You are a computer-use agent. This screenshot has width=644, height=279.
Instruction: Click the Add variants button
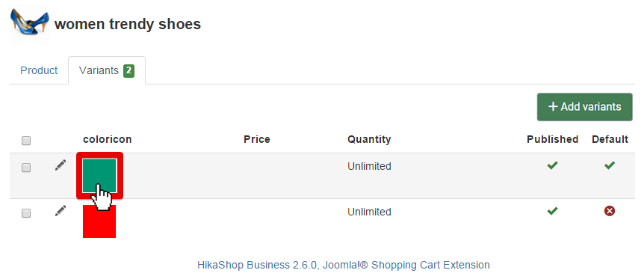tap(584, 107)
